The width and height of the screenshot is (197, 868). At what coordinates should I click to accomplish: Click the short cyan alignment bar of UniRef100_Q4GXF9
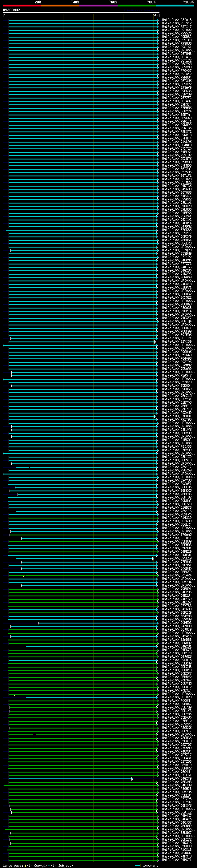71,779
